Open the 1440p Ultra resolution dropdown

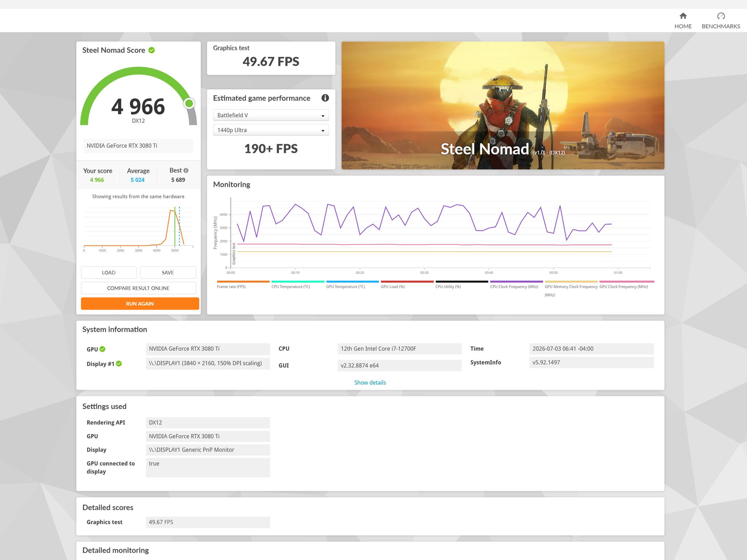point(271,130)
